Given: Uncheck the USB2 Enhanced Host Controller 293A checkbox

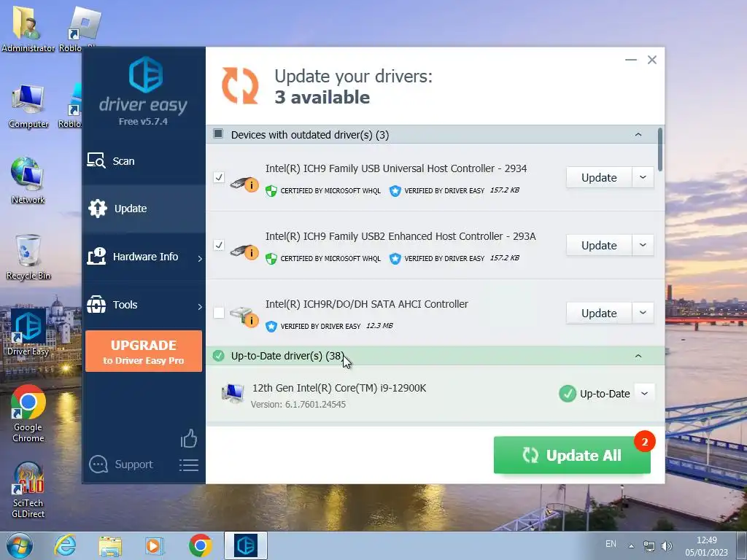Looking at the screenshot, I should click(x=219, y=245).
